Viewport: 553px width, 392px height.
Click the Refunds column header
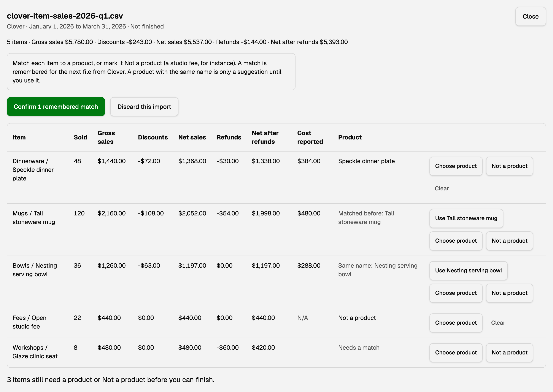pyautogui.click(x=229, y=138)
